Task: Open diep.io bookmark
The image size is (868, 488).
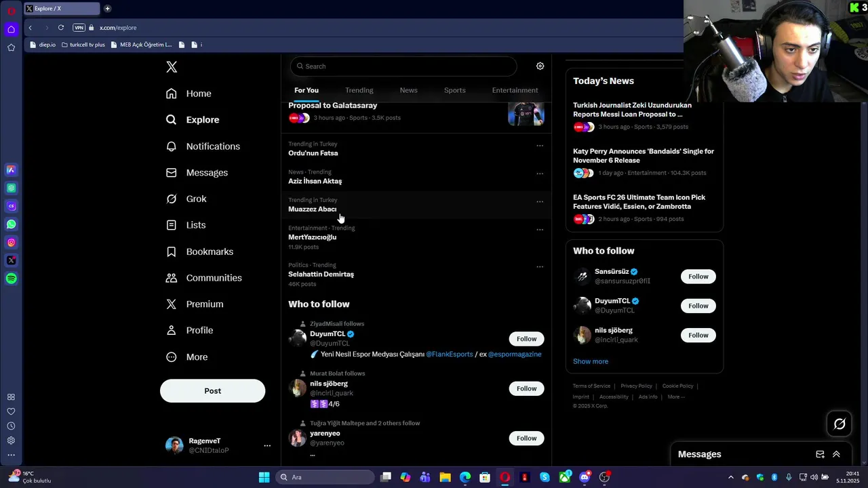Action: tap(43, 45)
